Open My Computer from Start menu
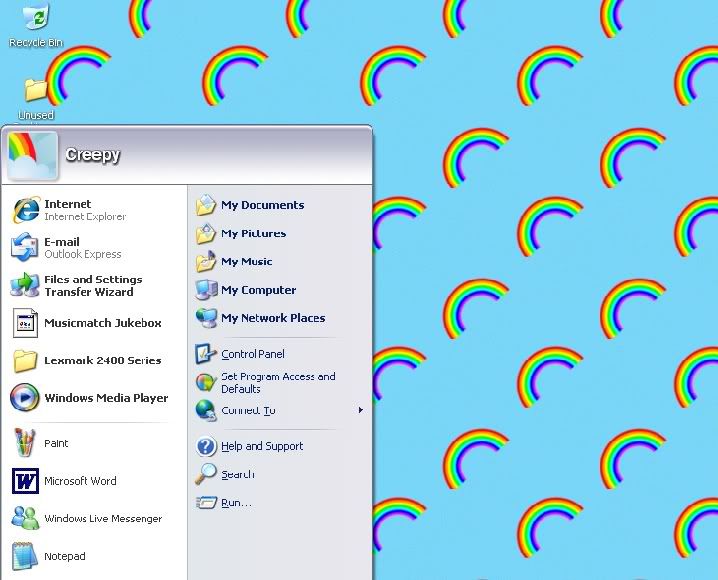718x580 pixels. [258, 290]
